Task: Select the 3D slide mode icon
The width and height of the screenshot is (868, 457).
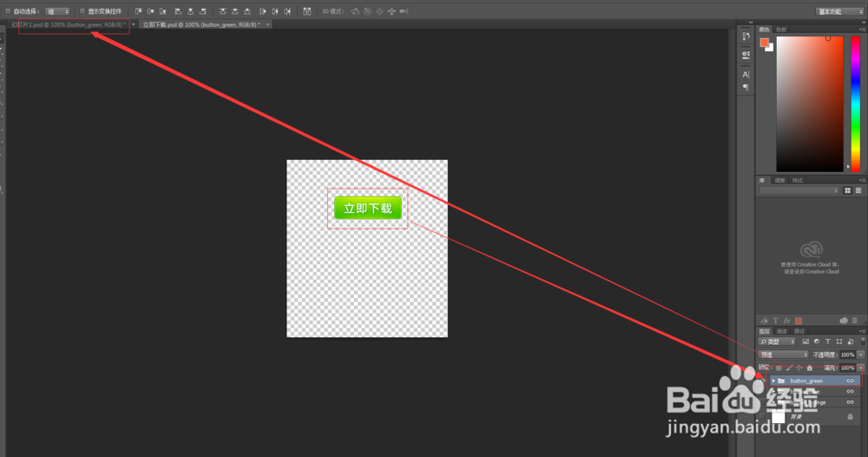Action: pos(392,11)
